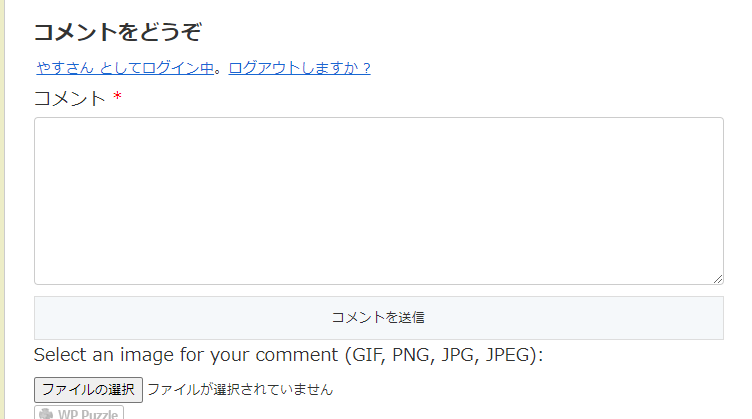
Task: Click the bottom edge of comment textarea
Action: [379, 284]
